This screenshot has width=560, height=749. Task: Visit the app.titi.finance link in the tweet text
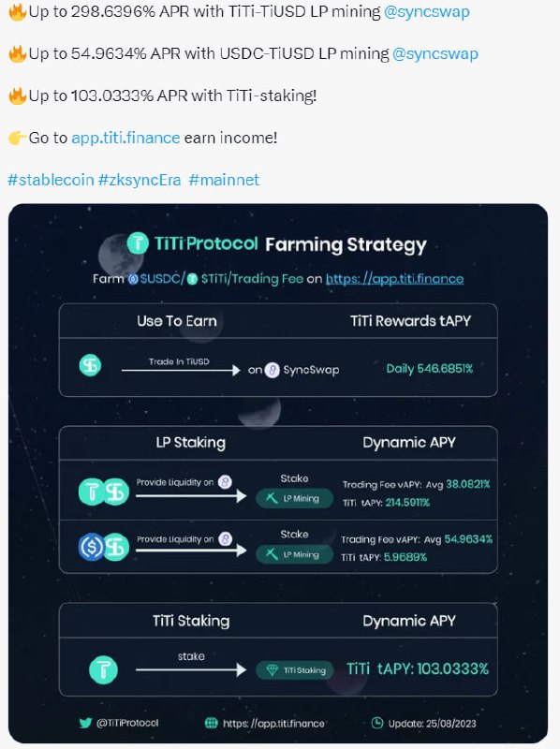pyautogui.click(x=125, y=138)
